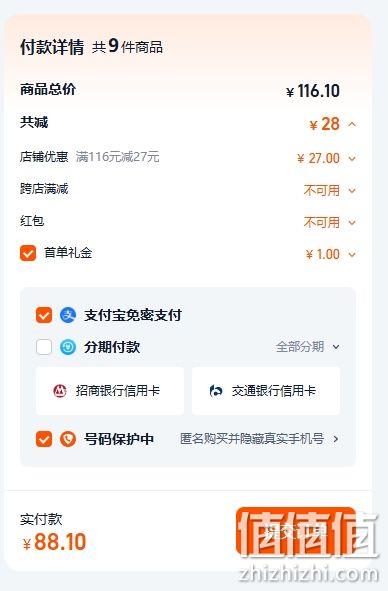Click the orange submit order button
Image resolution: width=388 pixels, height=591 pixels.
pyautogui.click(x=296, y=531)
